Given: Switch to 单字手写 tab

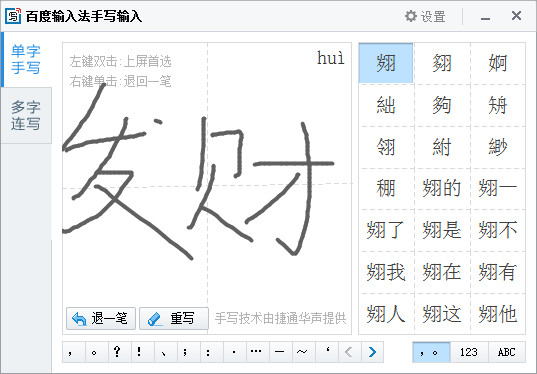Looking at the screenshot, I should [x=26, y=60].
